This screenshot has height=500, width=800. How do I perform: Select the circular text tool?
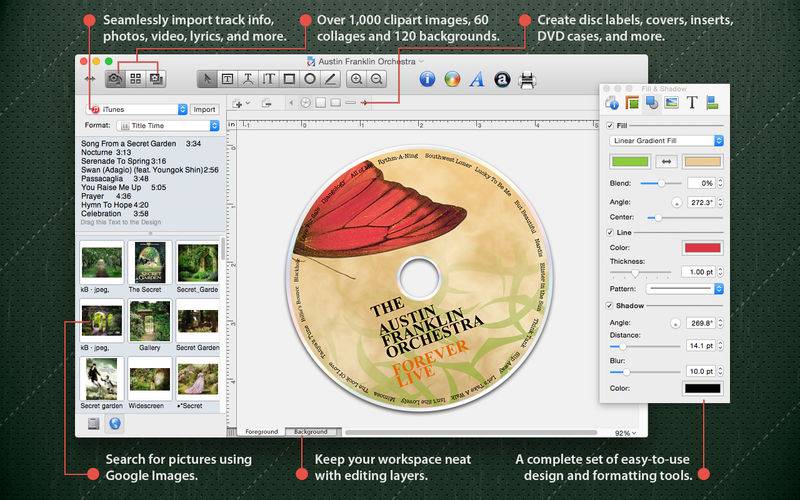tap(248, 79)
